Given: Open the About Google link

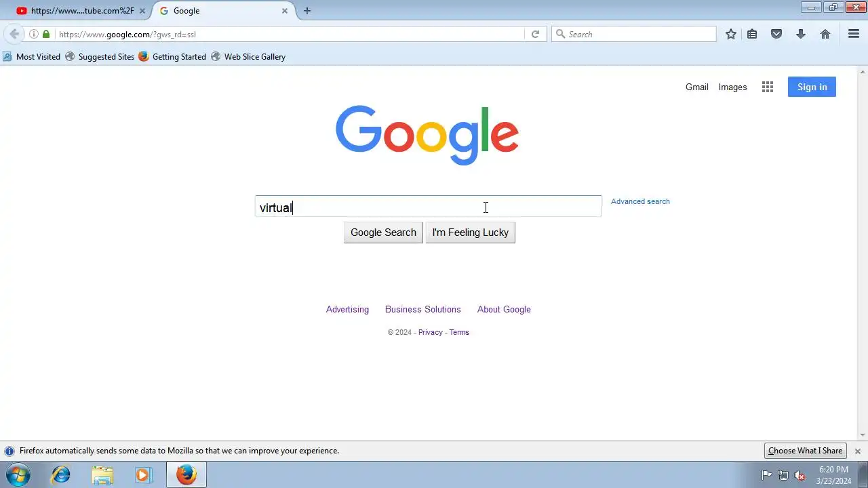Looking at the screenshot, I should pyautogui.click(x=504, y=309).
